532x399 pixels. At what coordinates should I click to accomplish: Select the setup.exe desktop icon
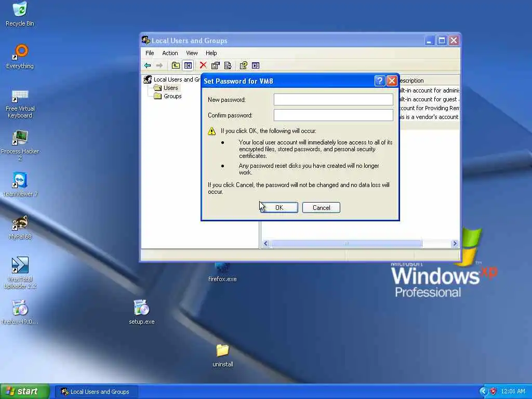pos(141,312)
